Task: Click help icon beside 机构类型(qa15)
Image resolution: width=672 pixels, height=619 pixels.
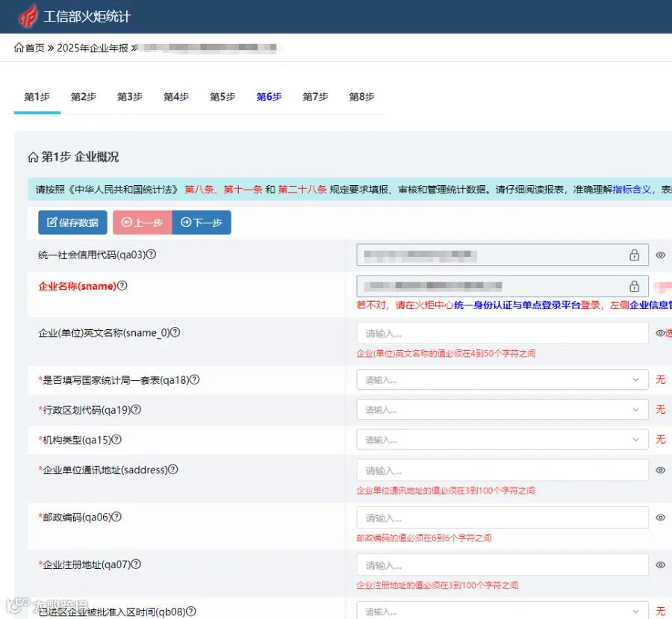Action: (x=116, y=439)
